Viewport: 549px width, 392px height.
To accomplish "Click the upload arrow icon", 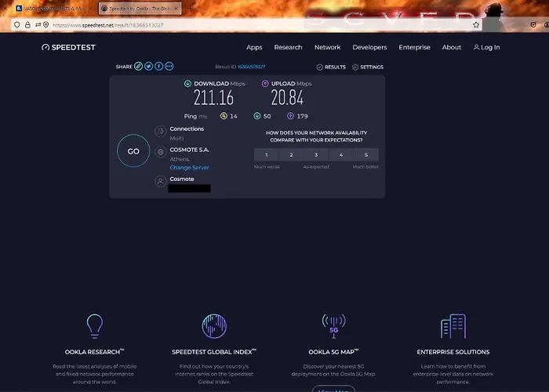I will click(265, 83).
